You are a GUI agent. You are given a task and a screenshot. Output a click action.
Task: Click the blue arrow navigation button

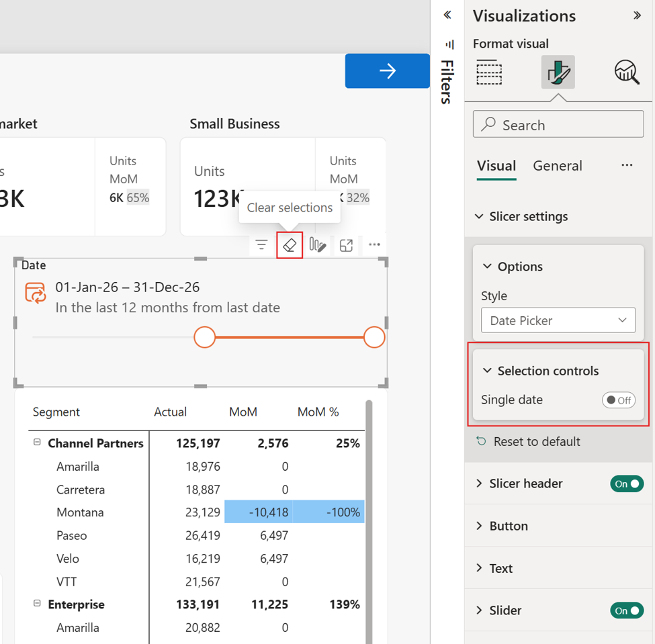387,71
